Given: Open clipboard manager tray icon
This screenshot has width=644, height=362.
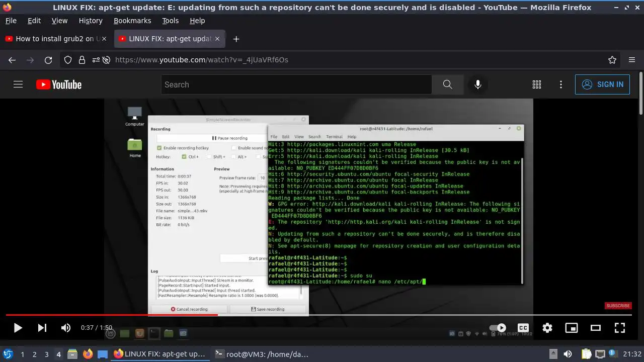Looking at the screenshot, I should [x=586, y=354].
